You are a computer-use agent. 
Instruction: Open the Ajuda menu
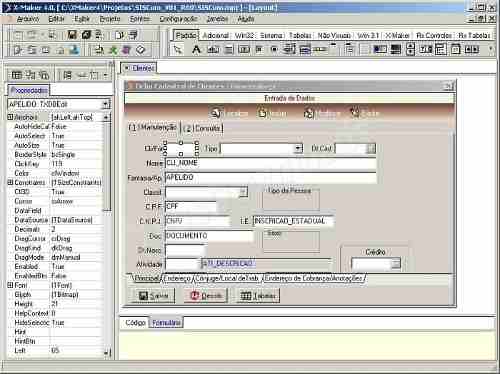tap(246, 19)
